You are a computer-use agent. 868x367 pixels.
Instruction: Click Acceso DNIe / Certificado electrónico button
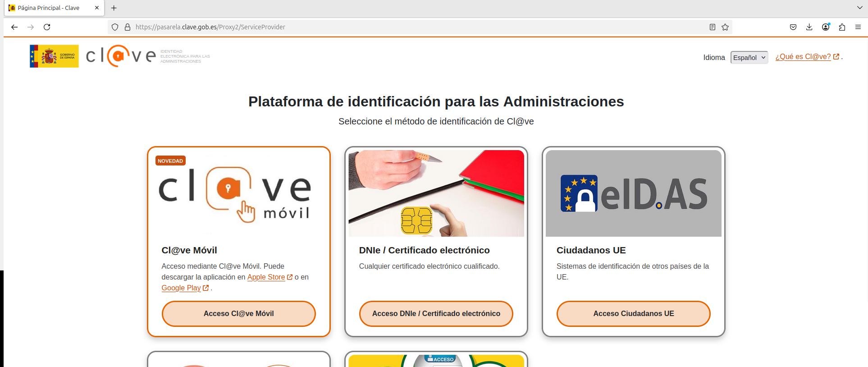tap(436, 314)
